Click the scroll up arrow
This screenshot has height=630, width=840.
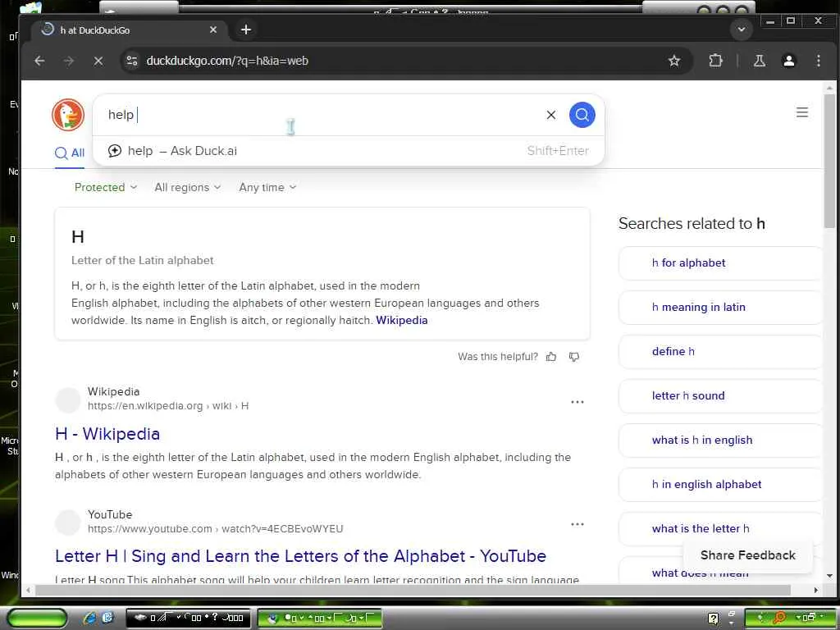829,88
